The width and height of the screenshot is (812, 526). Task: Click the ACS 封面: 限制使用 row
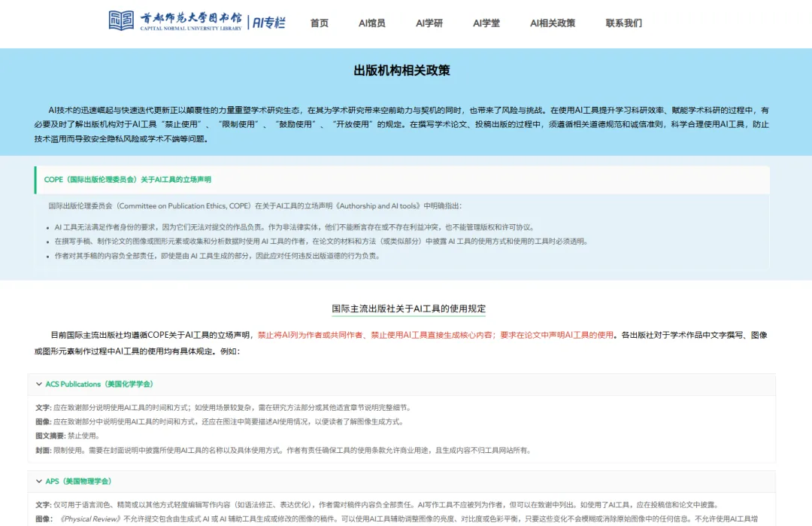pos(283,450)
